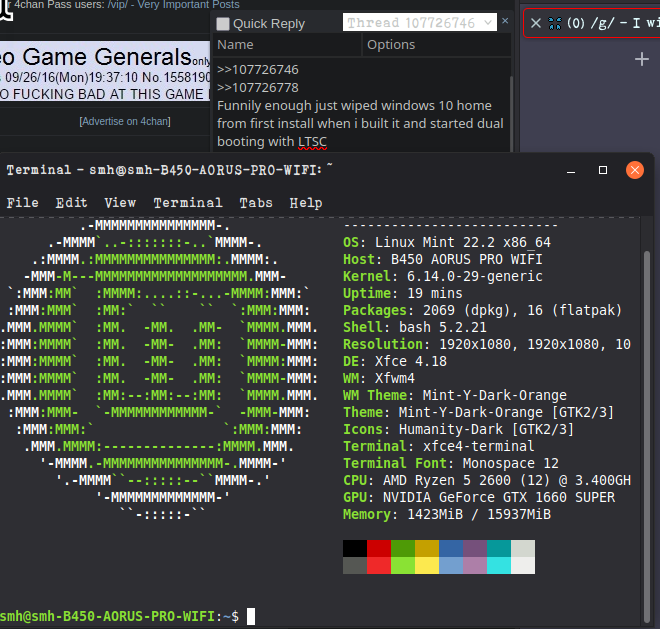Viewport: 660px width, 629px height.
Task: Open a new browser tab with plus
Action: pos(641,59)
